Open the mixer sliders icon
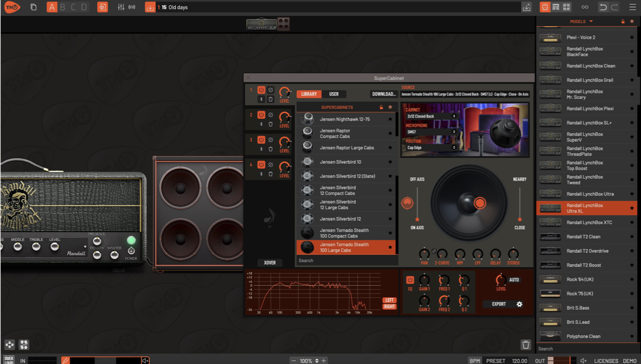The height and width of the screenshot is (364, 641). point(120,7)
